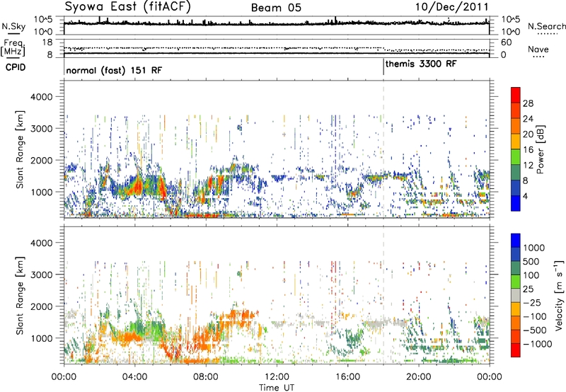Click the 'Slant Range [km]' label of velocity panel
Image resolution: width=566 pixels, height=392 pixels.
20,296
